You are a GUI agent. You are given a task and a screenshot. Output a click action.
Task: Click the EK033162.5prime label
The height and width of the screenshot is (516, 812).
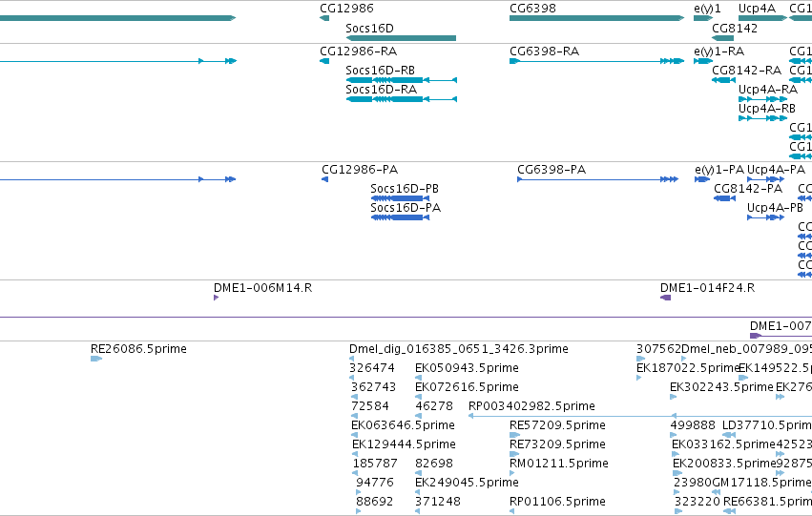coord(723,444)
